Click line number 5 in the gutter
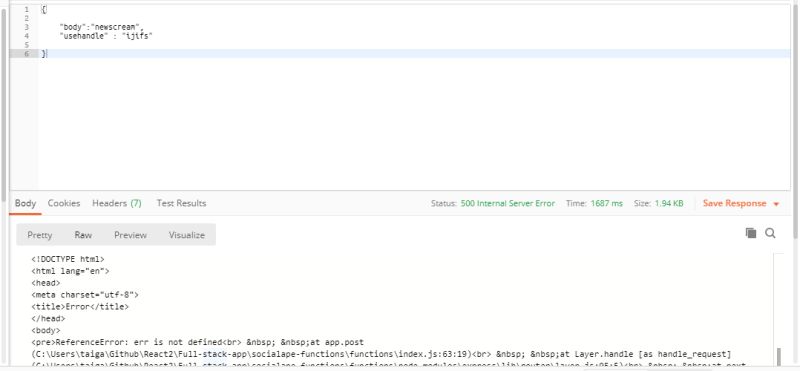 26,45
